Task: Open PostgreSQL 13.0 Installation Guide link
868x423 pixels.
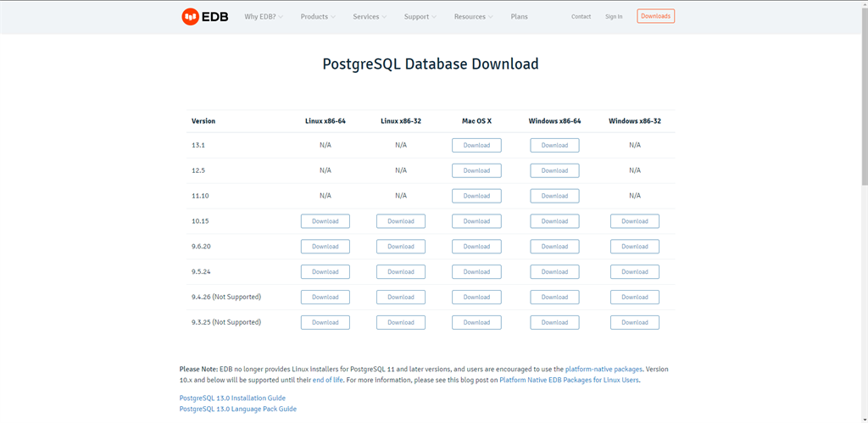Action: 232,398
